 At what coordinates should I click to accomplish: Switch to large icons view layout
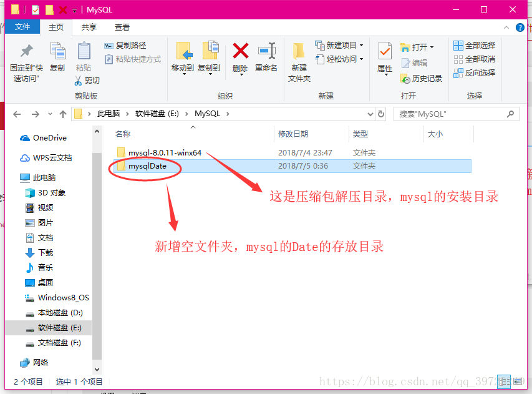(518, 382)
